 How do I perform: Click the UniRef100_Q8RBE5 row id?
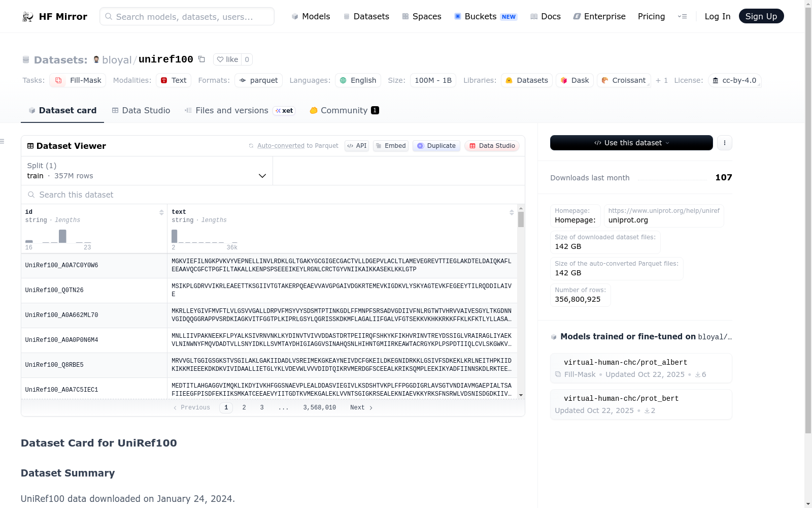click(x=54, y=365)
